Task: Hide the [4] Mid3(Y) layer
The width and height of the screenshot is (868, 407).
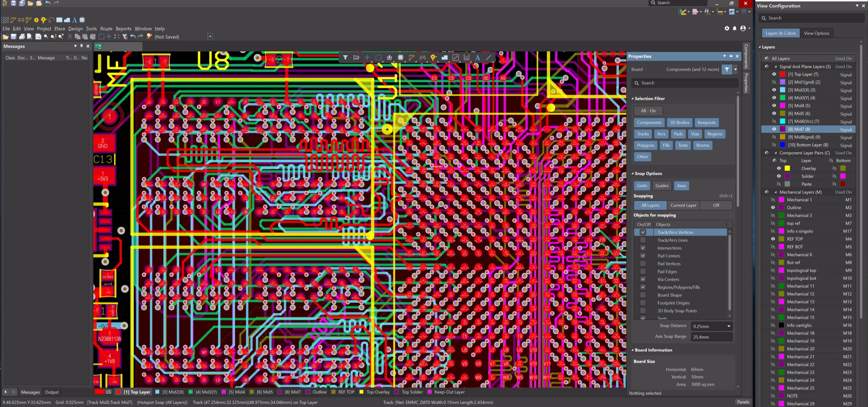Action: 774,98
